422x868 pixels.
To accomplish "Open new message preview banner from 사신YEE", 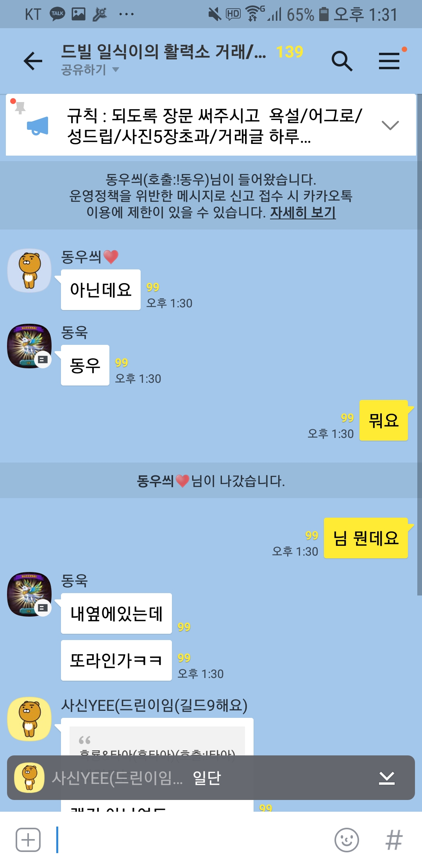I will (x=211, y=778).
